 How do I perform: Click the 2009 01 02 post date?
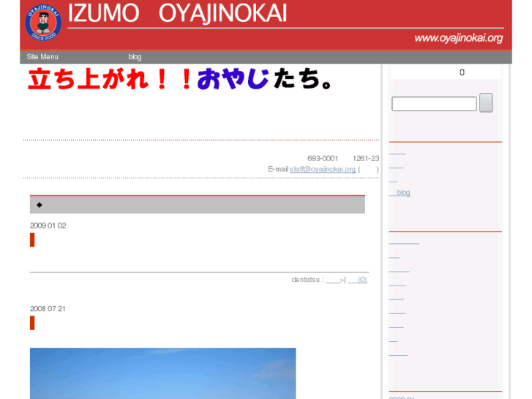click(48, 225)
